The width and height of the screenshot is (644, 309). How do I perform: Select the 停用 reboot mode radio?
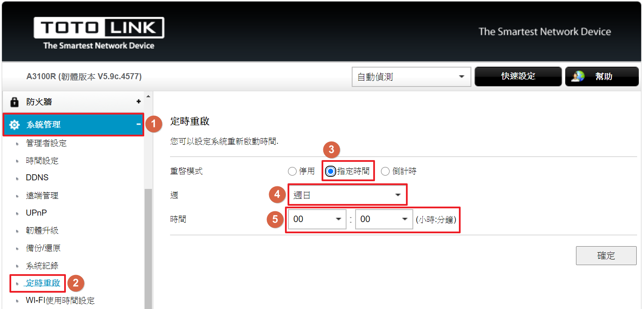click(292, 171)
